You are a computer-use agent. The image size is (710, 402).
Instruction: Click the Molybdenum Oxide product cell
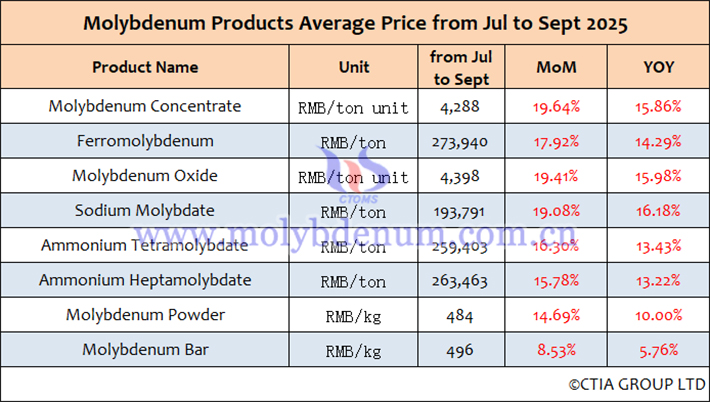coord(145,176)
